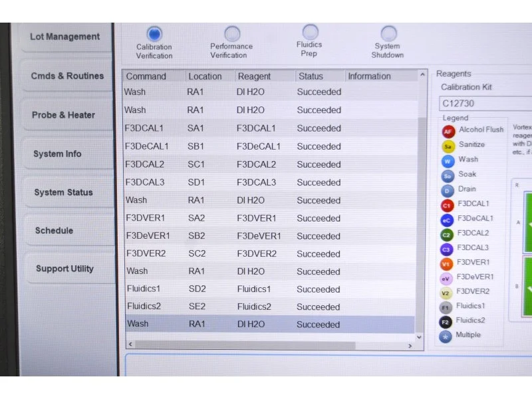532x399 pixels.
Task: Click the SA1 location cell
Action: coord(196,128)
